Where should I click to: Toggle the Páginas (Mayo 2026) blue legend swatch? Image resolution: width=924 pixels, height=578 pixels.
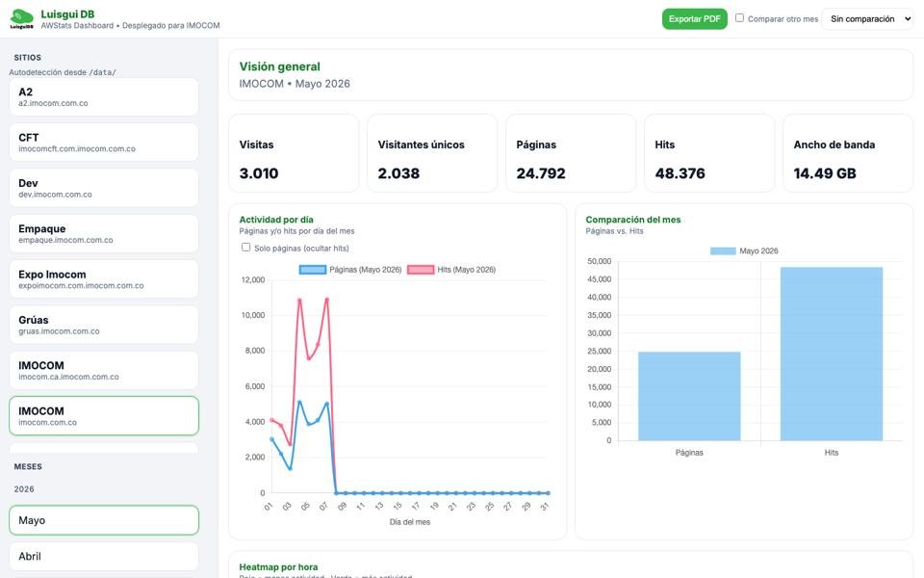pos(313,270)
